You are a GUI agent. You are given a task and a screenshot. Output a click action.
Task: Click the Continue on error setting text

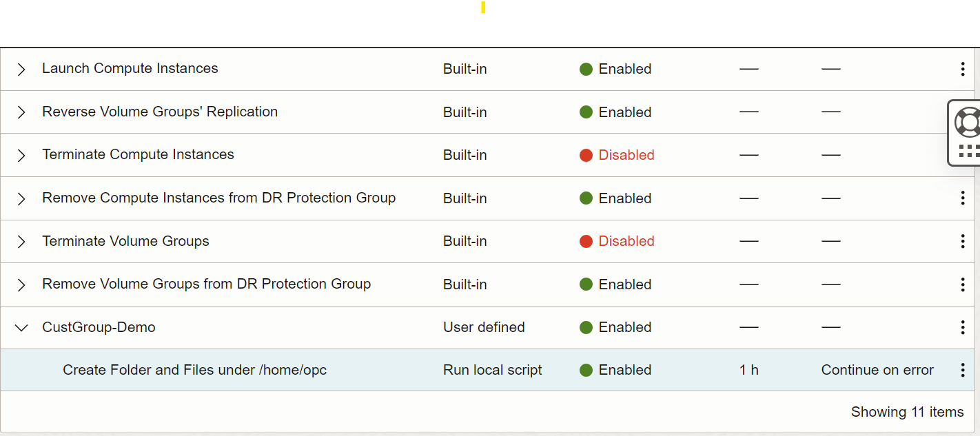[877, 370]
